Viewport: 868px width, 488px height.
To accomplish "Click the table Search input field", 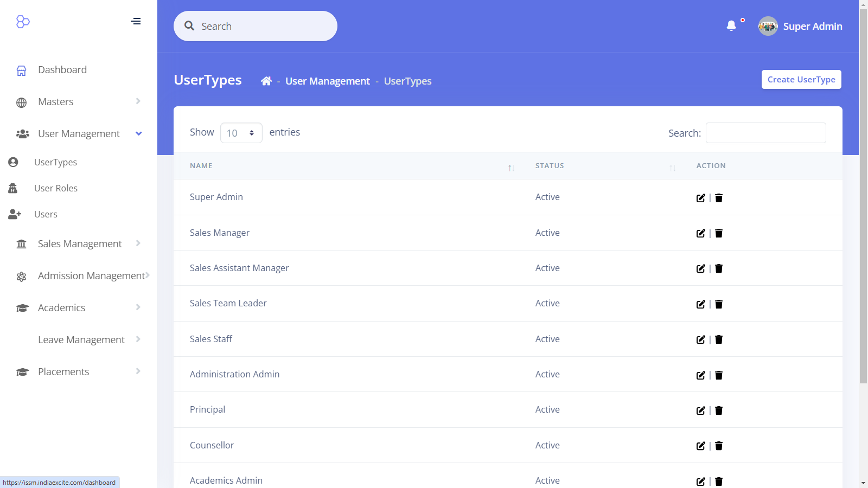I will [x=765, y=133].
